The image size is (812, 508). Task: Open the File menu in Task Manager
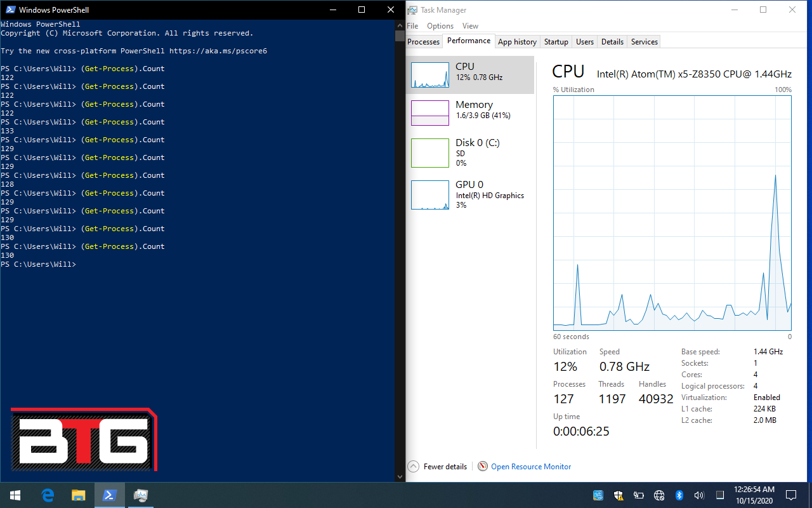pyautogui.click(x=412, y=26)
